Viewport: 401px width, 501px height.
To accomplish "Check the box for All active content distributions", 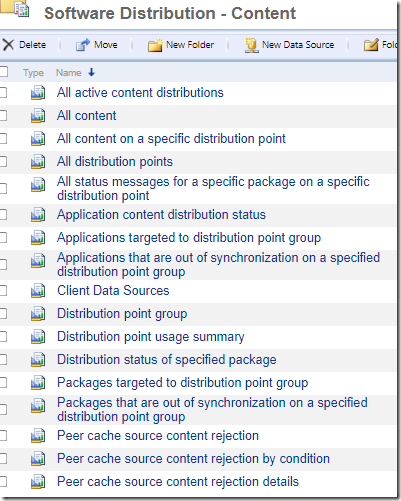I will point(3,92).
